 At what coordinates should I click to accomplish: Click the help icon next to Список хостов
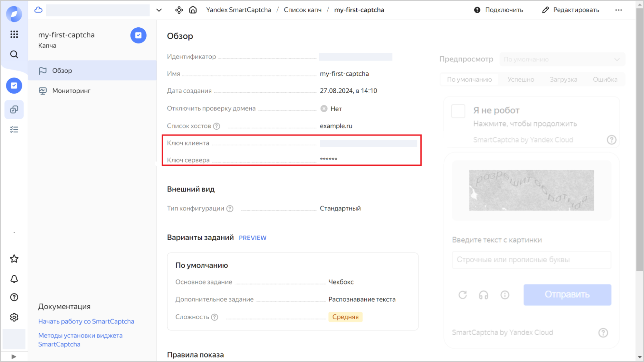[x=216, y=126]
